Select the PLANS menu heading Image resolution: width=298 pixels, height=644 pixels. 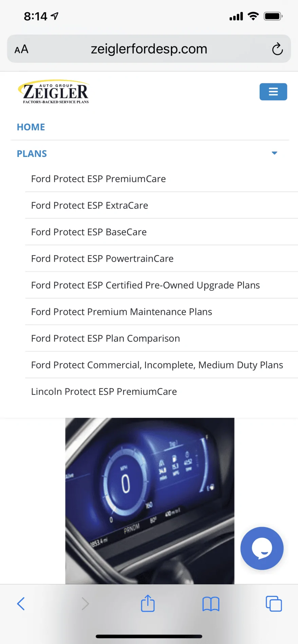point(32,154)
